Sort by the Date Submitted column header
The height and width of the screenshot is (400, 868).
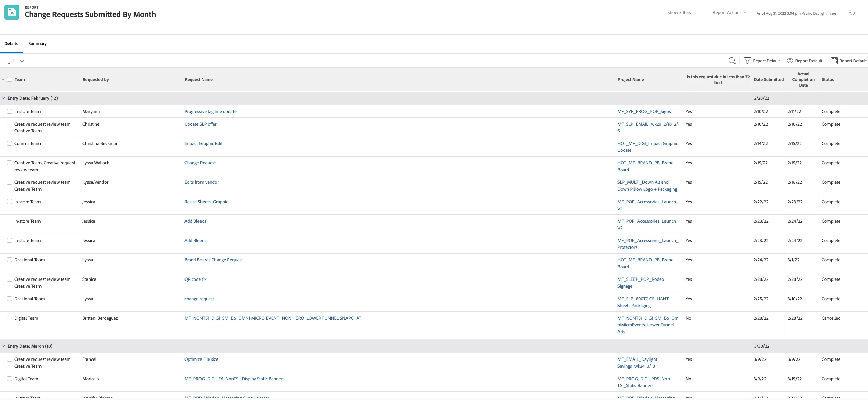click(x=768, y=80)
